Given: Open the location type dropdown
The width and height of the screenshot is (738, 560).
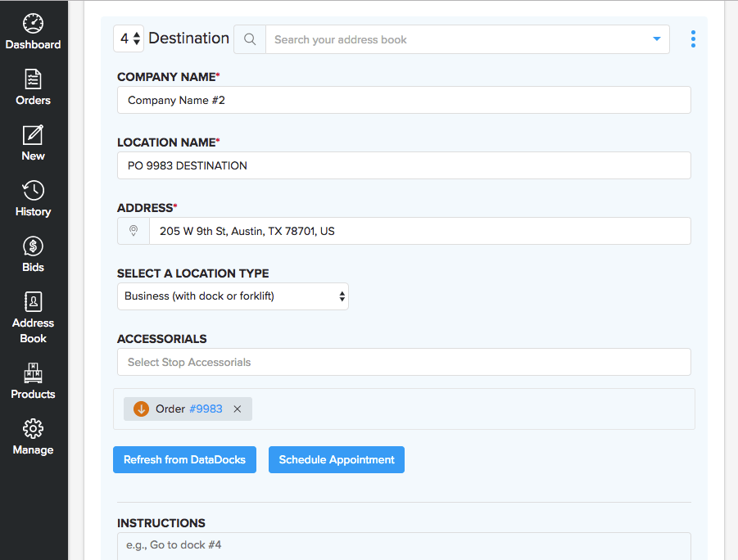Looking at the screenshot, I should point(233,296).
